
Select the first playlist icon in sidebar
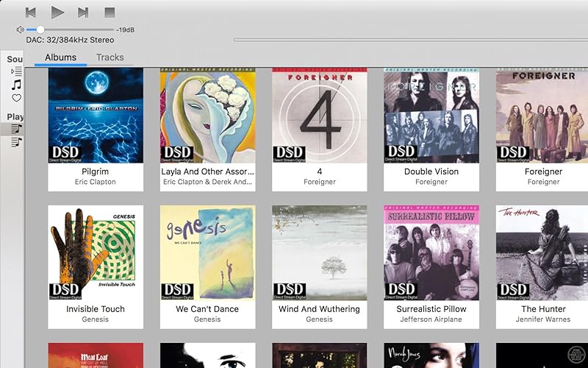pos(16,129)
